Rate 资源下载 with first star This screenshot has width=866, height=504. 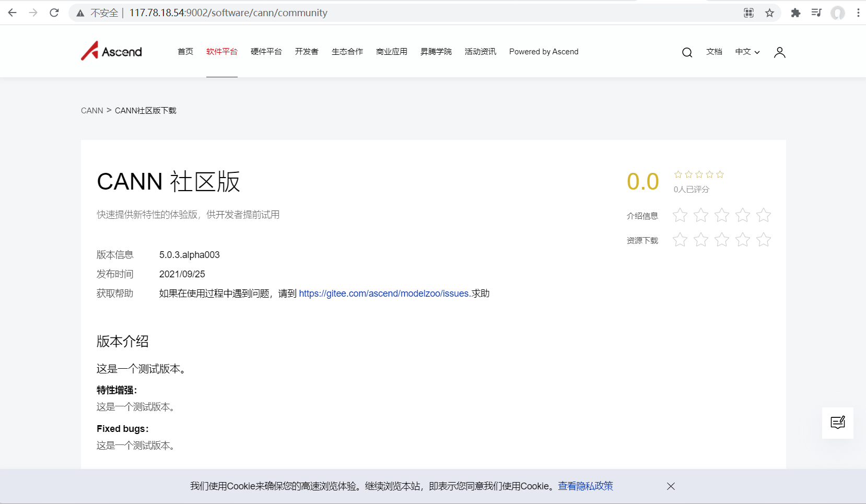tap(680, 240)
